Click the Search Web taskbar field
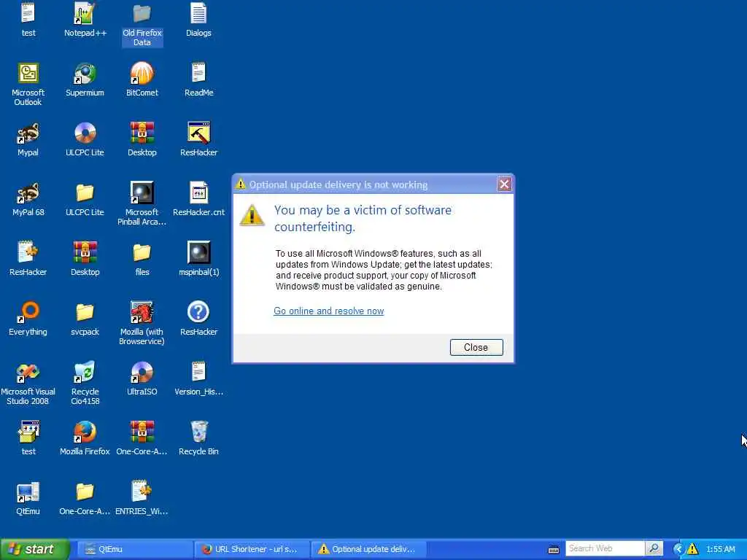Image resolution: width=747 pixels, height=560 pixels. pos(605,548)
